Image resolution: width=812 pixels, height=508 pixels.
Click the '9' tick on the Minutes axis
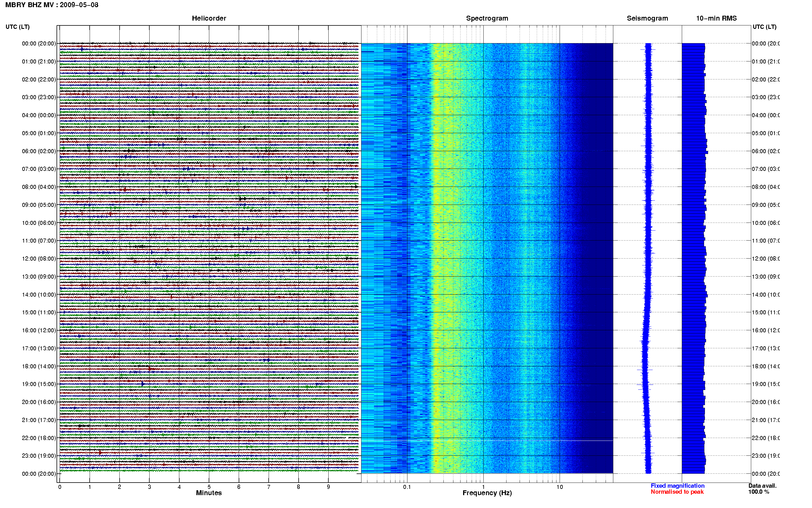[x=328, y=487]
